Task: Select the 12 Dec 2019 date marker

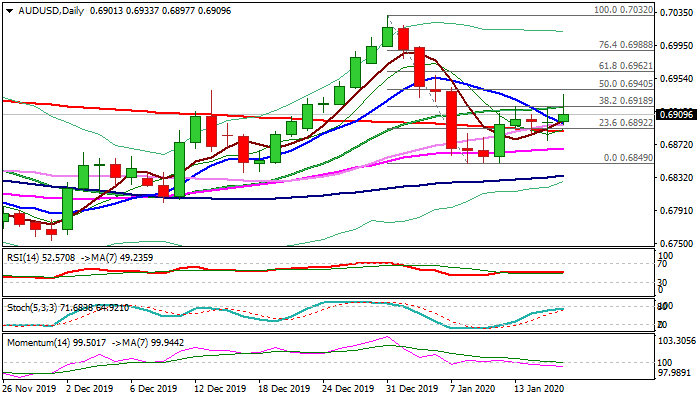Action: [220, 389]
